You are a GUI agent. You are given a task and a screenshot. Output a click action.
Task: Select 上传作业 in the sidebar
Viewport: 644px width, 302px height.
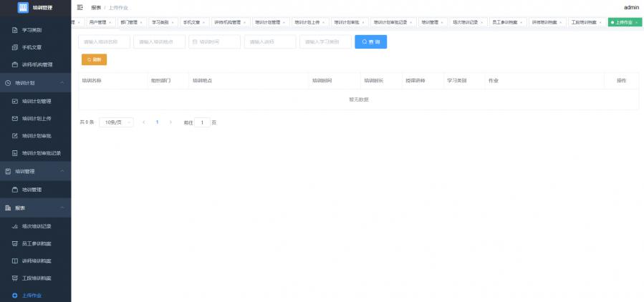coord(32,295)
